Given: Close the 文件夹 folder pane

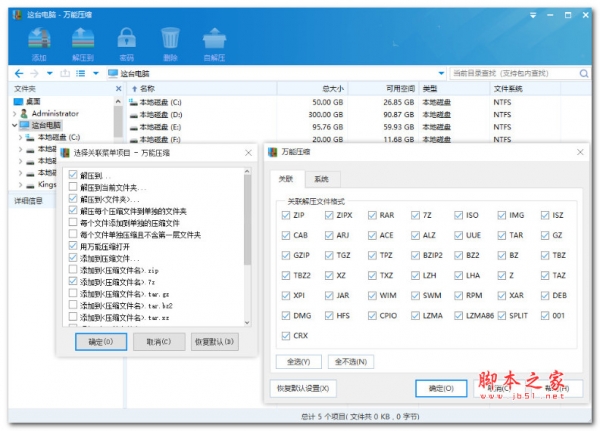Looking at the screenshot, I should click(x=119, y=89).
